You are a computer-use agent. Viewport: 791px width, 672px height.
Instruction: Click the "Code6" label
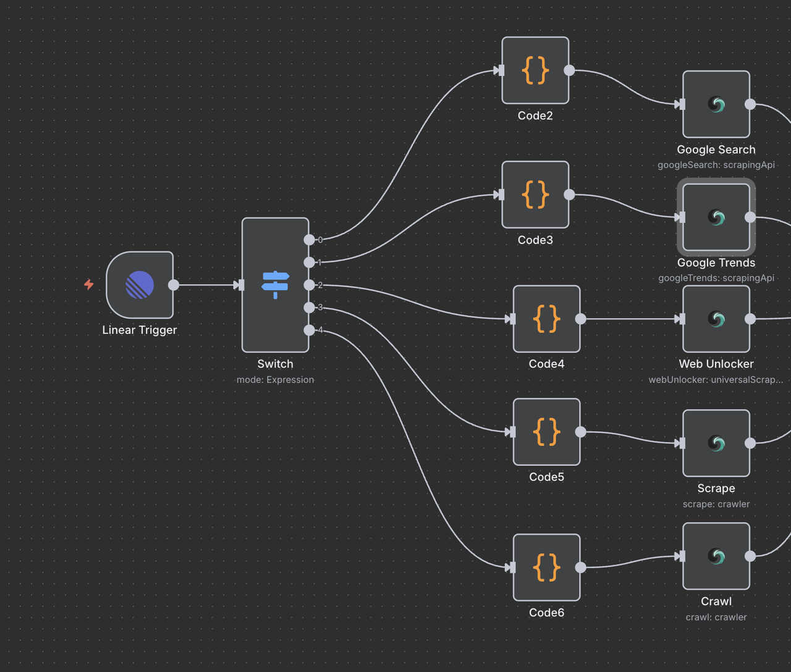point(546,613)
